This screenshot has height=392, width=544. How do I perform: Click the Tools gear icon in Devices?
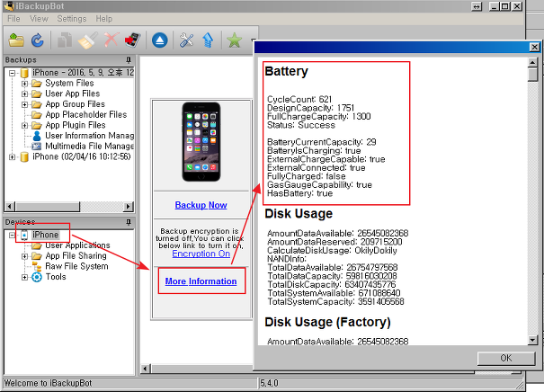37,277
